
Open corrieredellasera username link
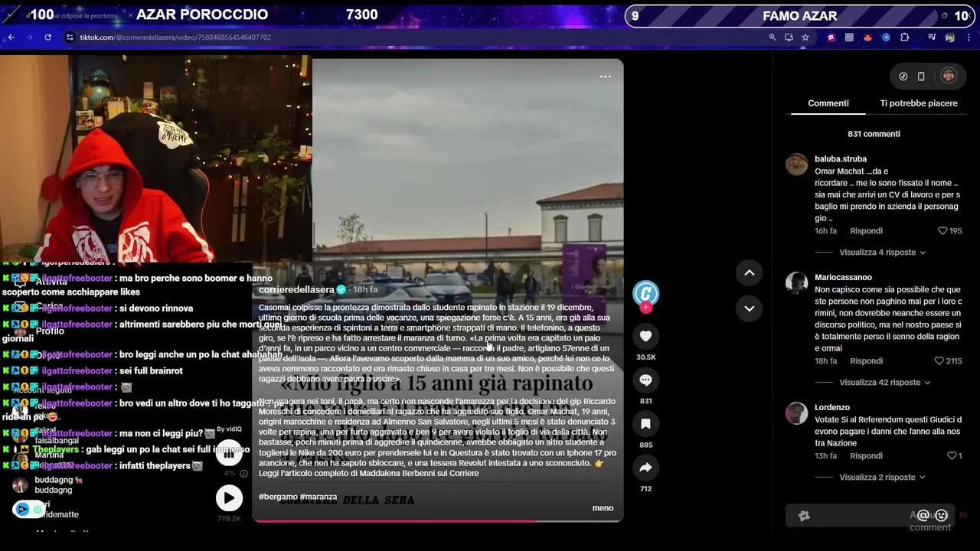(x=296, y=289)
